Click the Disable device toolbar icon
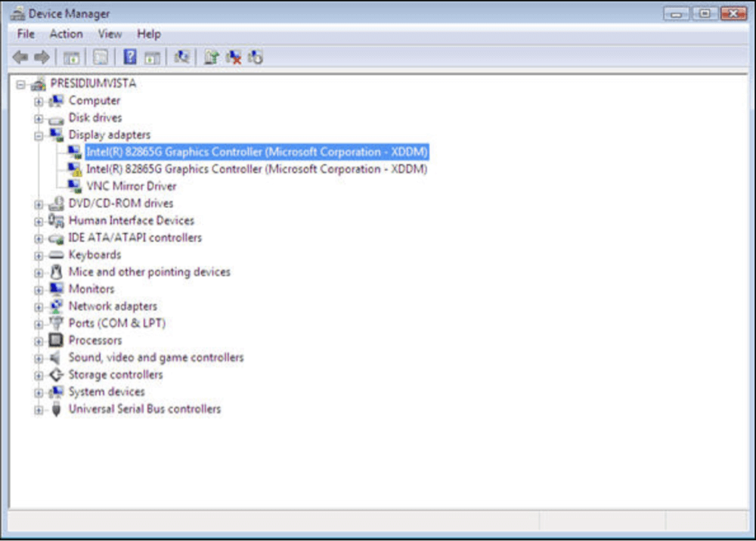Viewport: 756px width, 541px height. (256, 58)
